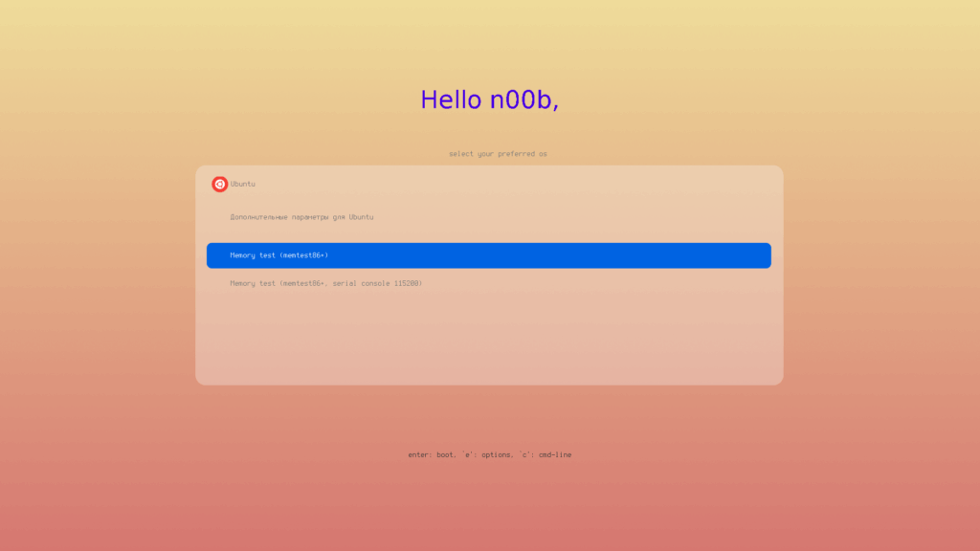Select the Ubuntu boot entry
The width and height of the screenshot is (980, 551).
point(489,185)
